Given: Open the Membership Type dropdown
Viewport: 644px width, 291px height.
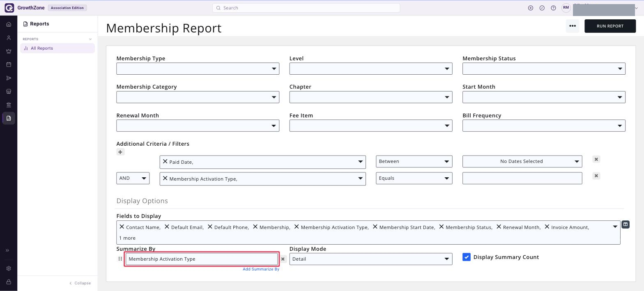Looking at the screenshot, I should 198,69.
